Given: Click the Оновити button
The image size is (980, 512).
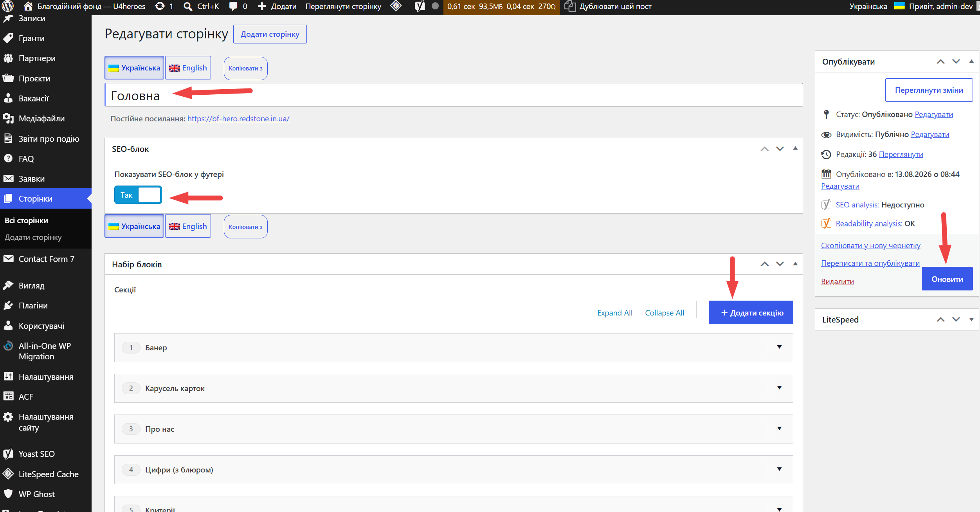Looking at the screenshot, I should pos(947,279).
